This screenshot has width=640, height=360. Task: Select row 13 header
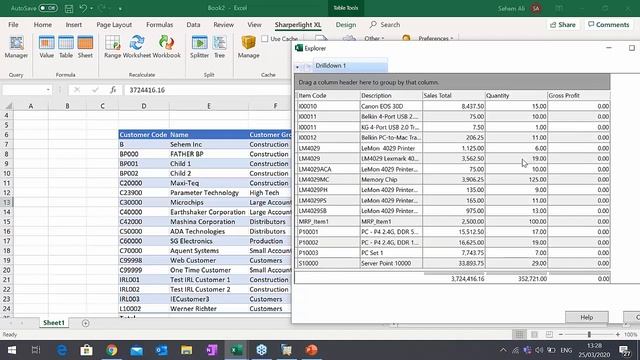click(x=7, y=202)
